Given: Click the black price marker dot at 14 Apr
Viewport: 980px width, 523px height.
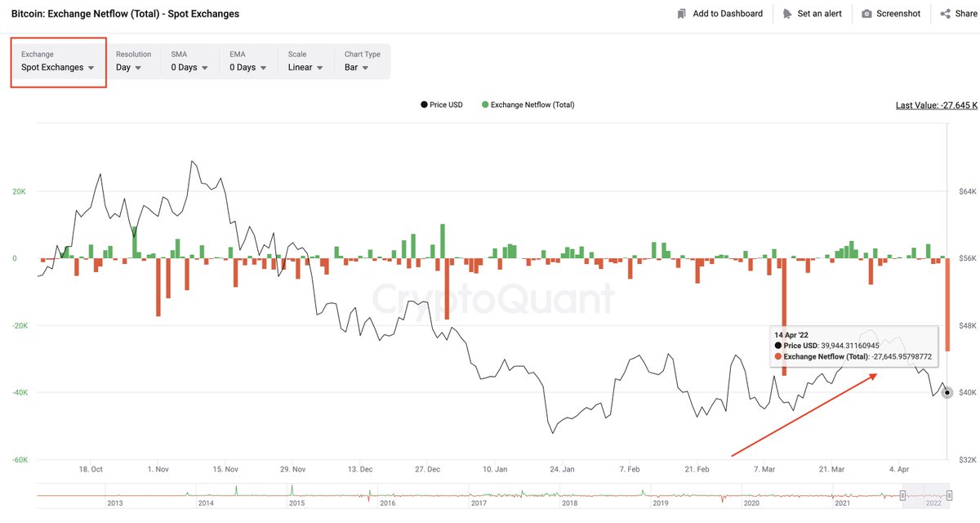Looking at the screenshot, I should (947, 393).
